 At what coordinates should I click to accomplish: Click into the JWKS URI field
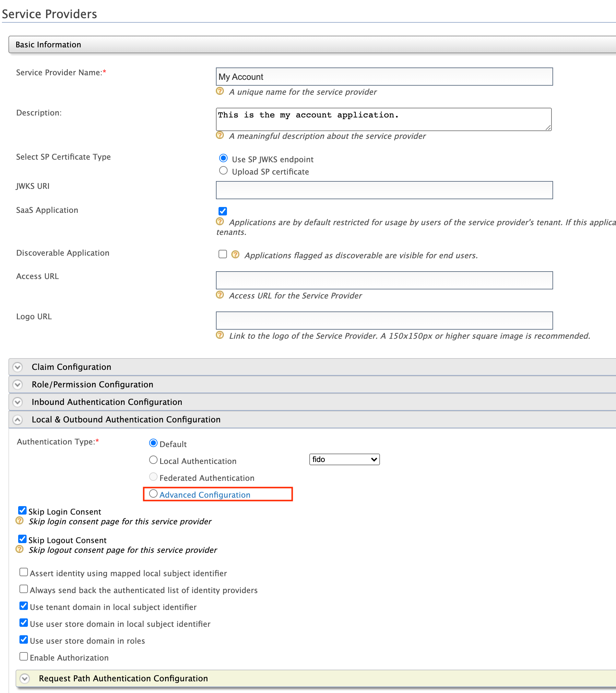pos(384,190)
